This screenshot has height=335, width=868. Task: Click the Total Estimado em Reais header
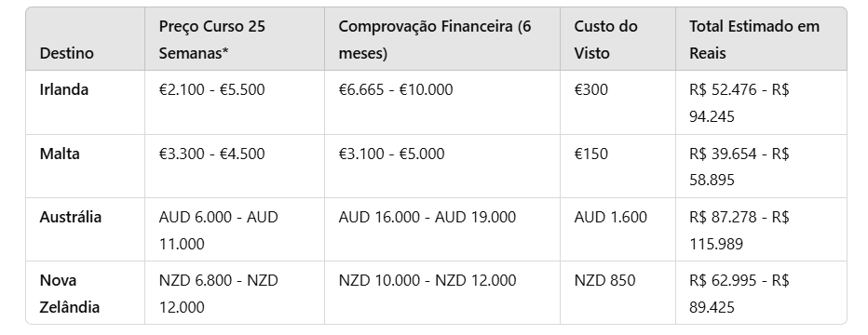coord(754,40)
